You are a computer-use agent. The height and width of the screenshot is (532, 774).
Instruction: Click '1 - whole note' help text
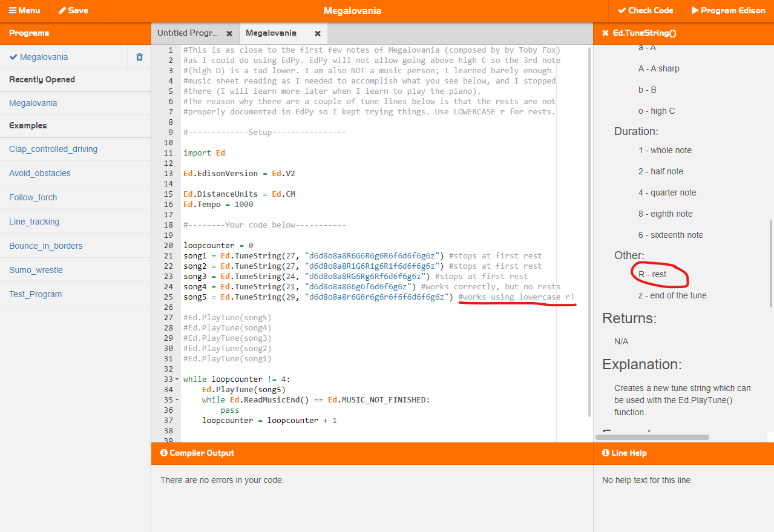click(x=665, y=150)
